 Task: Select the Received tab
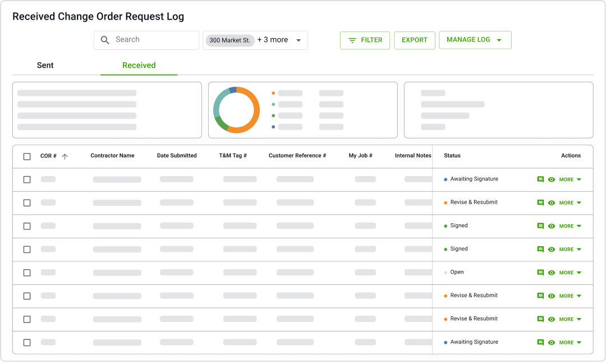click(139, 66)
